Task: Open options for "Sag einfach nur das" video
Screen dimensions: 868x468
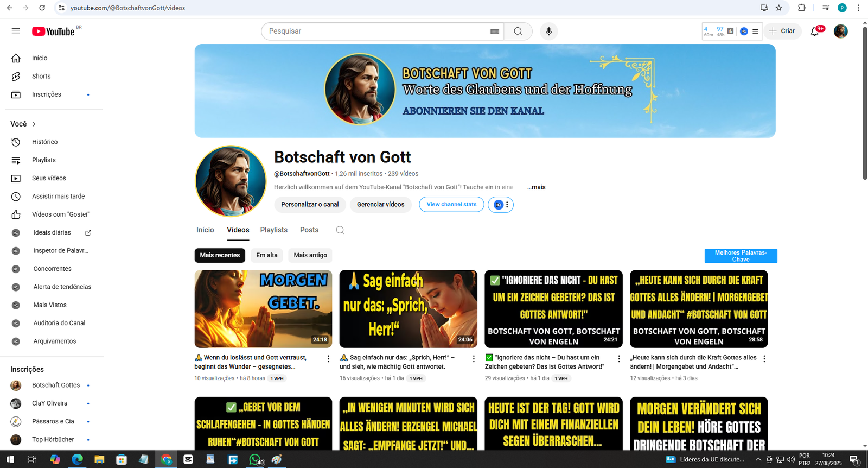Action: point(474,359)
